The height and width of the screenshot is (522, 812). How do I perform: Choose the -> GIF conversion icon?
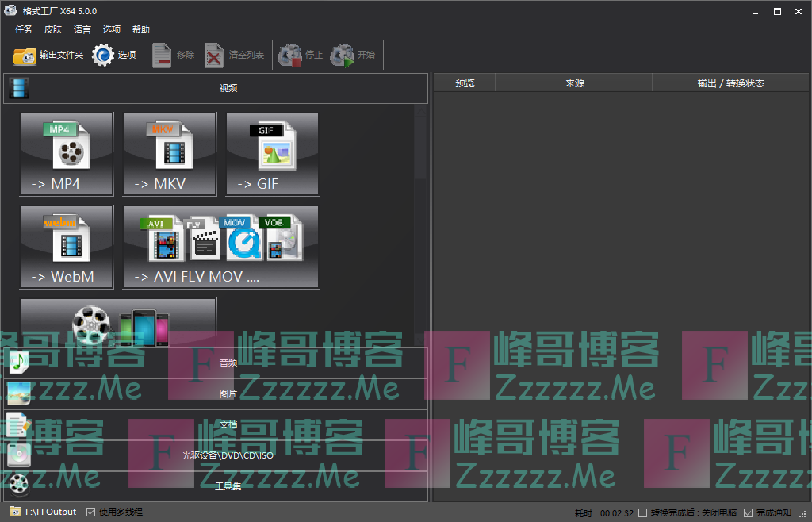pyautogui.click(x=273, y=154)
